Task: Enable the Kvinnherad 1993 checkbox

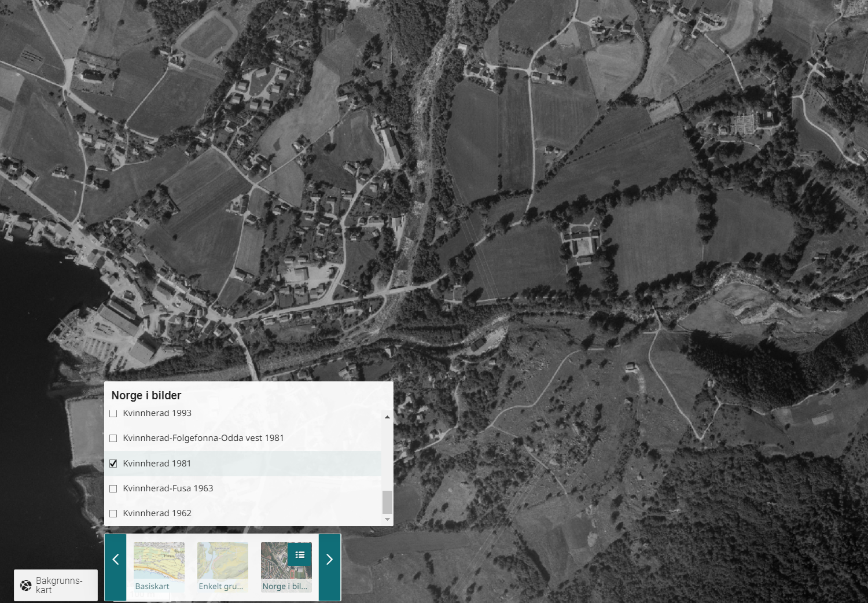Action: (x=113, y=413)
